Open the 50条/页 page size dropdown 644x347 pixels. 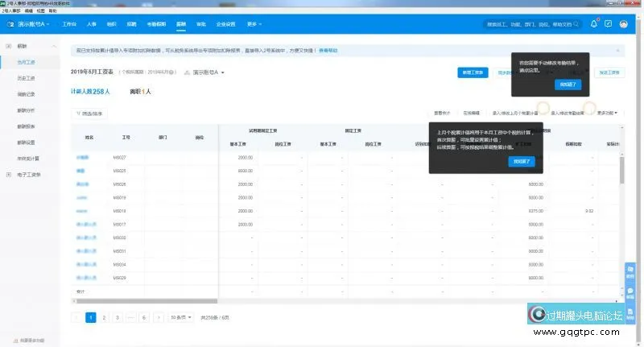[x=180, y=318]
